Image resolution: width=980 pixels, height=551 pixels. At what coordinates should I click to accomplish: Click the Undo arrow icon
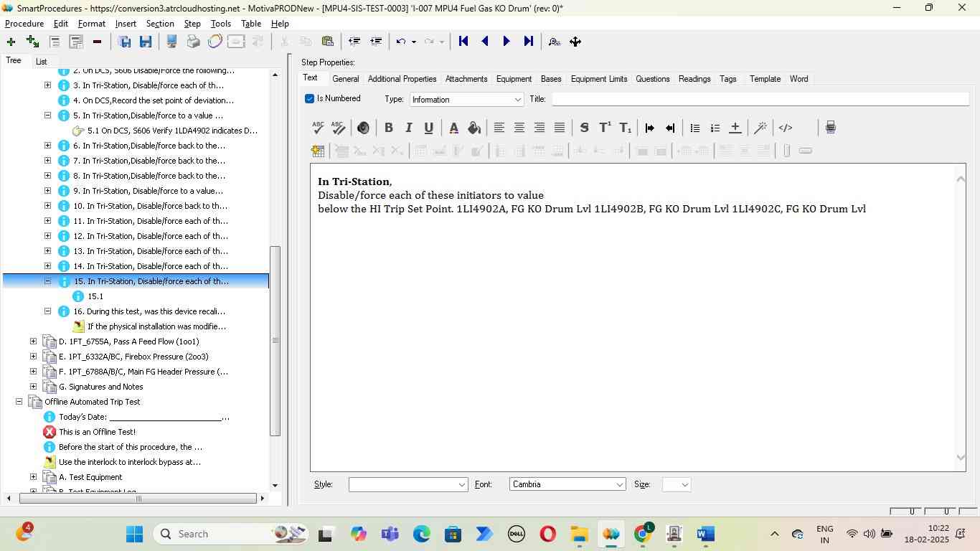(401, 42)
